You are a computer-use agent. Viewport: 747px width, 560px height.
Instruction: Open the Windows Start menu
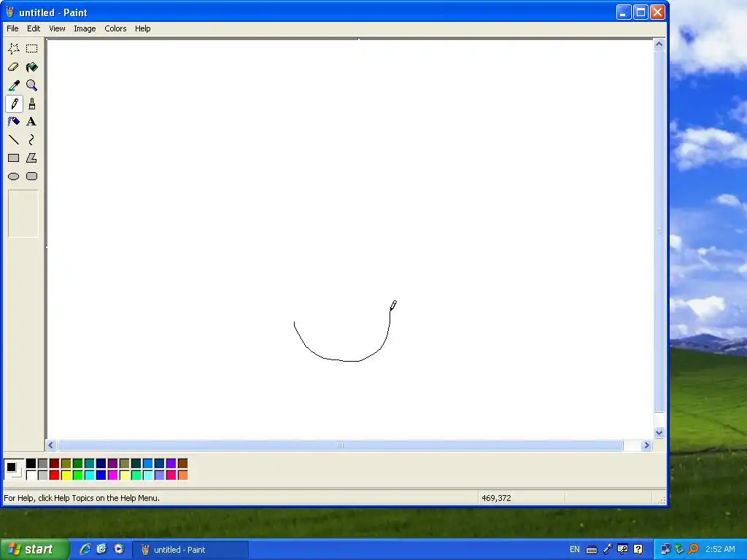click(x=34, y=550)
